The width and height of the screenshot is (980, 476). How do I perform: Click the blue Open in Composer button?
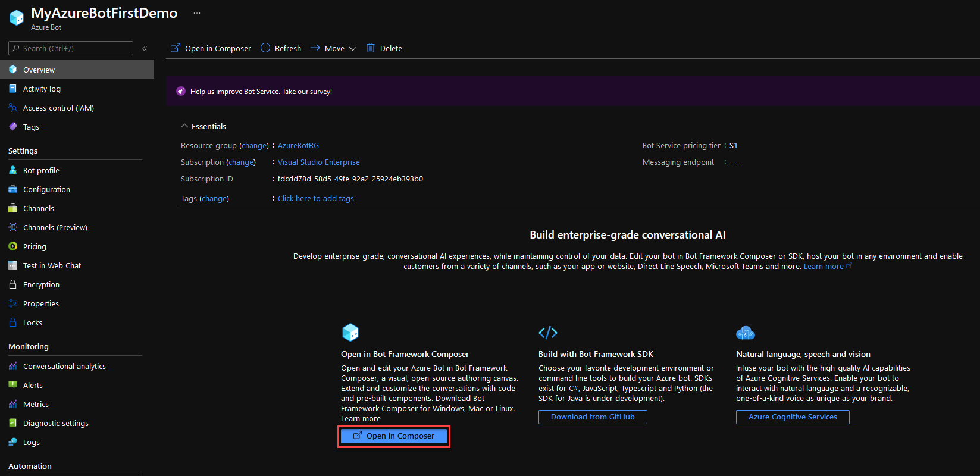[x=394, y=436]
